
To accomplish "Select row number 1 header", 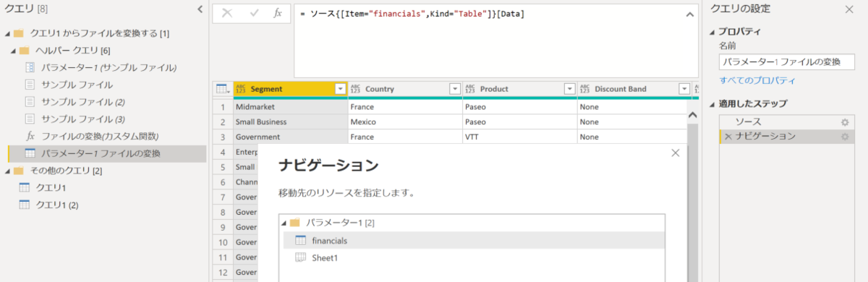I will click(224, 106).
